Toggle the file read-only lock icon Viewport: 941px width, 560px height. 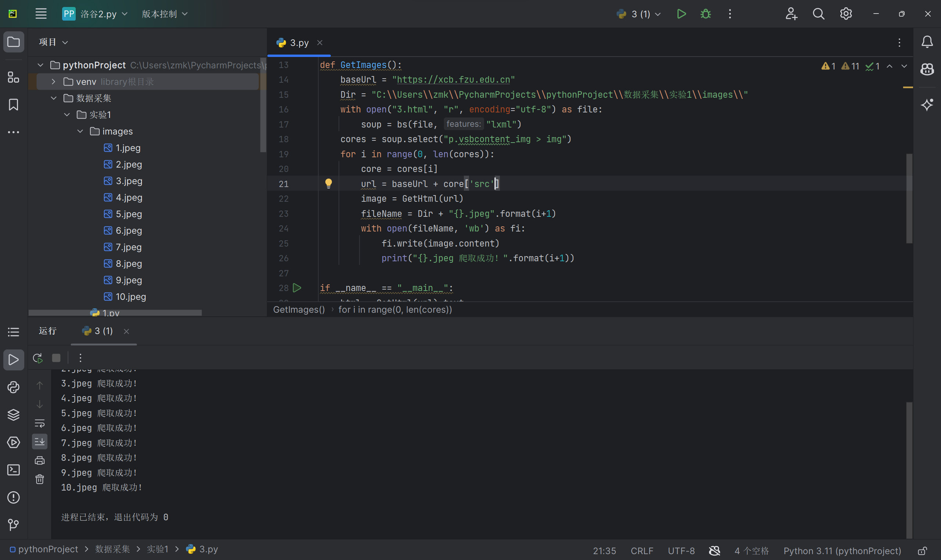(922, 551)
